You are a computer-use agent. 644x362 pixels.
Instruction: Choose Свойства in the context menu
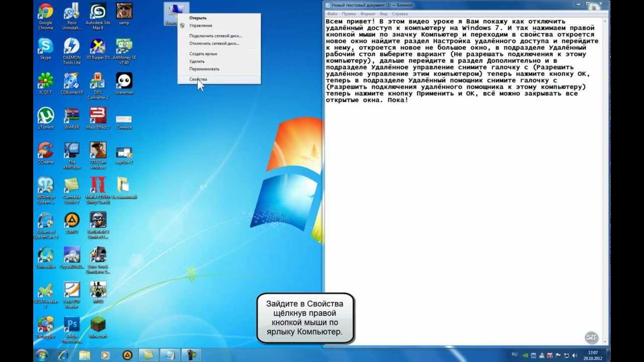point(219,79)
